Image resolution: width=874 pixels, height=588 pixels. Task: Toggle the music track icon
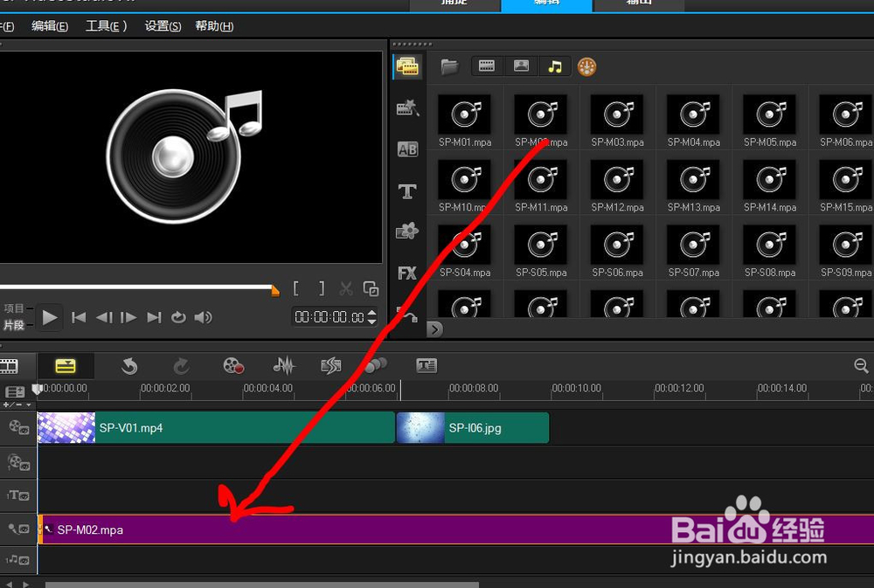coord(18,559)
